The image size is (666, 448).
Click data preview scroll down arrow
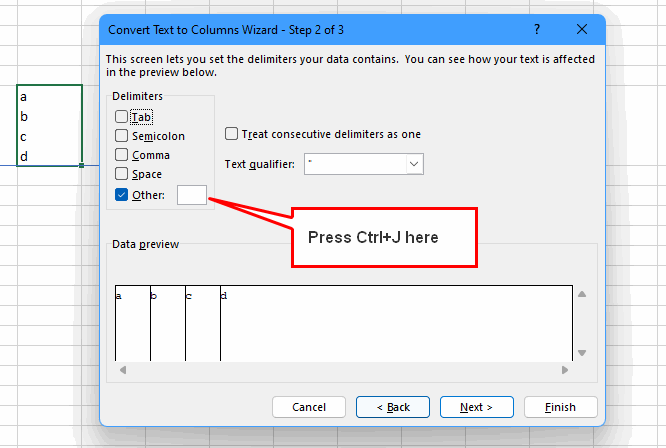pos(582,353)
